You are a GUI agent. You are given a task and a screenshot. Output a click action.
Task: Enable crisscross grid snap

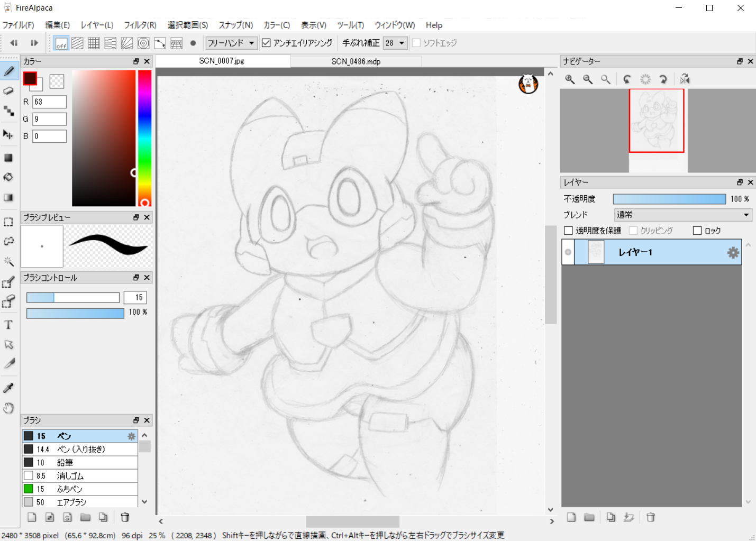pyautogui.click(x=94, y=43)
